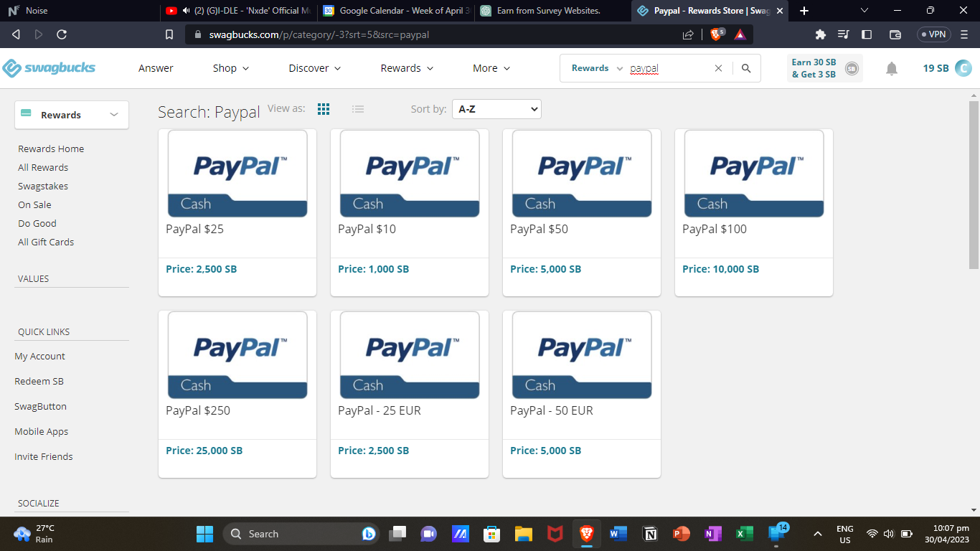The image size is (980, 551).
Task: Switch to grid view of rewards
Action: tap(324, 109)
